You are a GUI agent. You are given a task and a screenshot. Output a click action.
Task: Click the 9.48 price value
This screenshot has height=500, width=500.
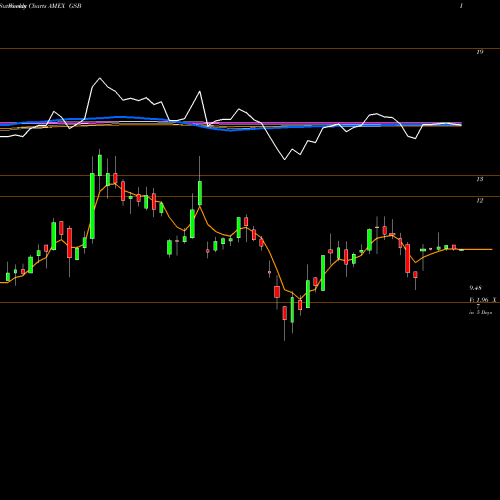point(475,288)
